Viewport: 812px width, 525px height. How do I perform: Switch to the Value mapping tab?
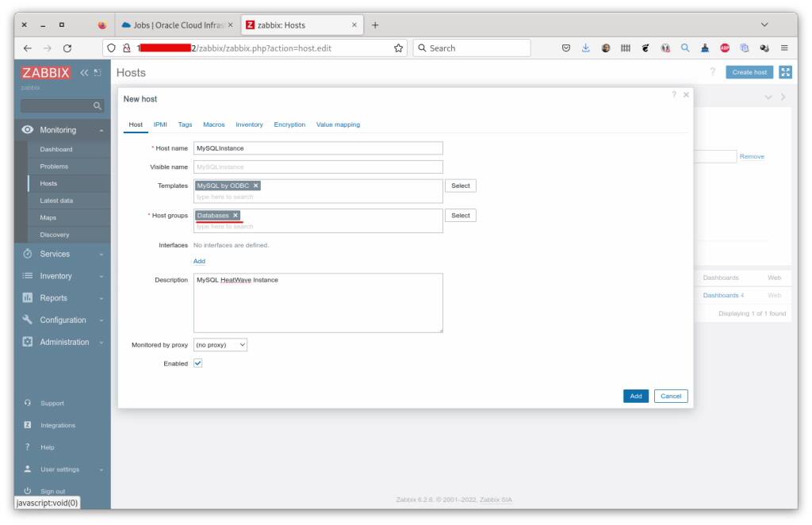coord(338,125)
